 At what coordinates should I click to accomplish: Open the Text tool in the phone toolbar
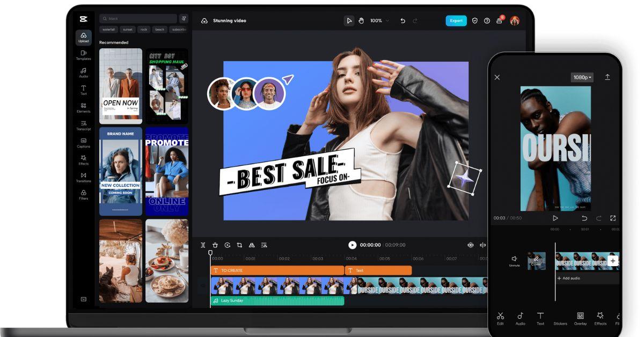point(540,319)
